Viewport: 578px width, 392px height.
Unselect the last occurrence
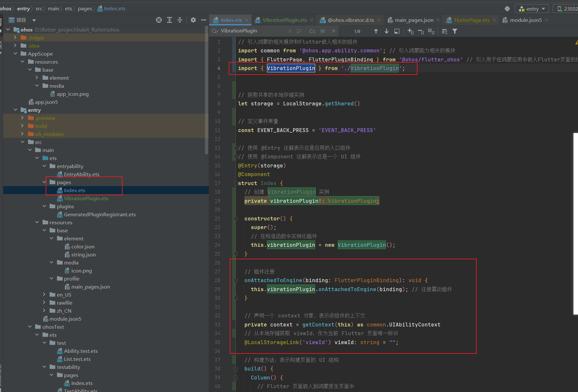(421, 31)
